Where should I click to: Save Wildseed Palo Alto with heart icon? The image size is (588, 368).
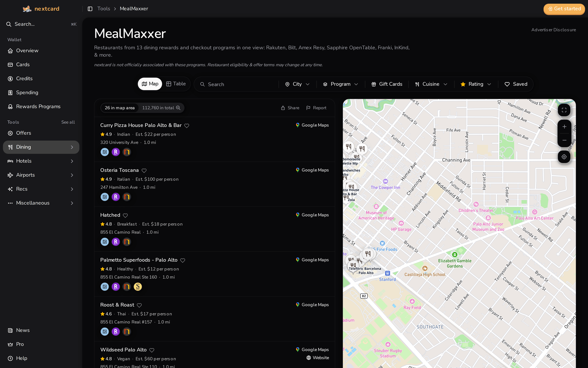click(x=152, y=350)
